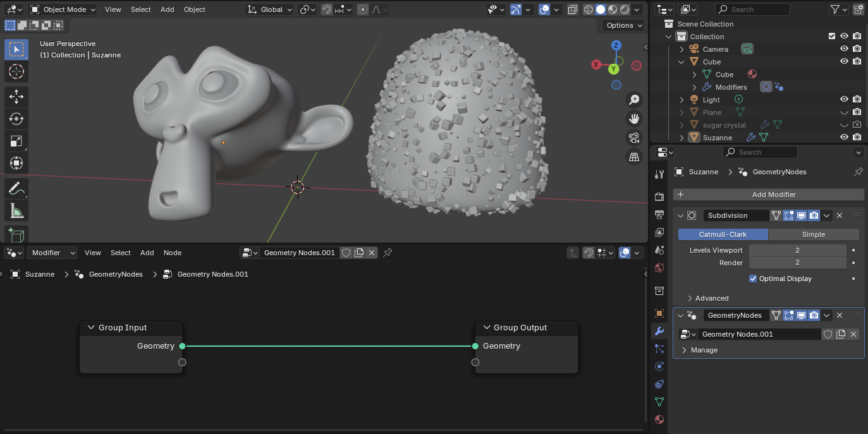
Task: Click the Cursor tool icon
Action: pyautogui.click(x=16, y=71)
